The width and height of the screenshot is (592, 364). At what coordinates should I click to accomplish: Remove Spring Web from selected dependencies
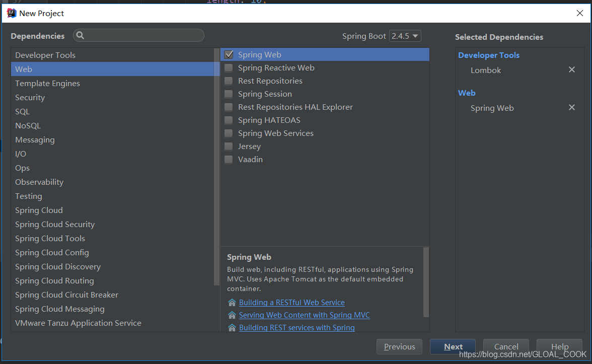[572, 108]
